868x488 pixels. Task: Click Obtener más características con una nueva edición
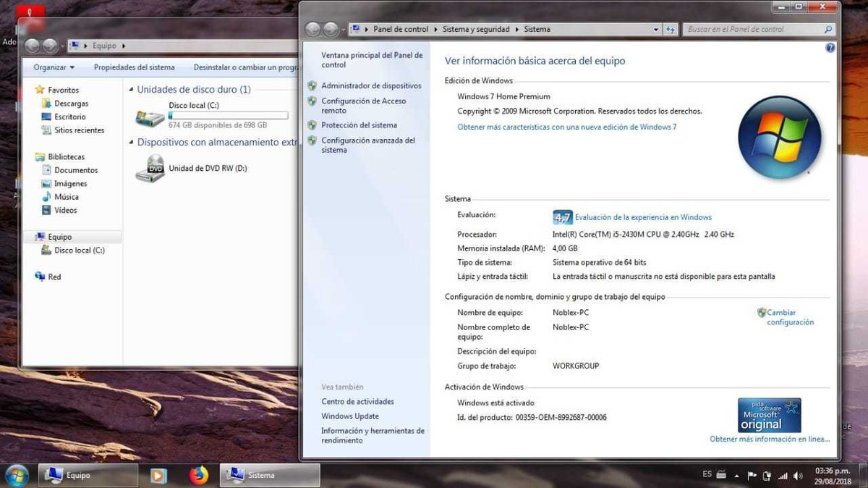click(x=567, y=127)
